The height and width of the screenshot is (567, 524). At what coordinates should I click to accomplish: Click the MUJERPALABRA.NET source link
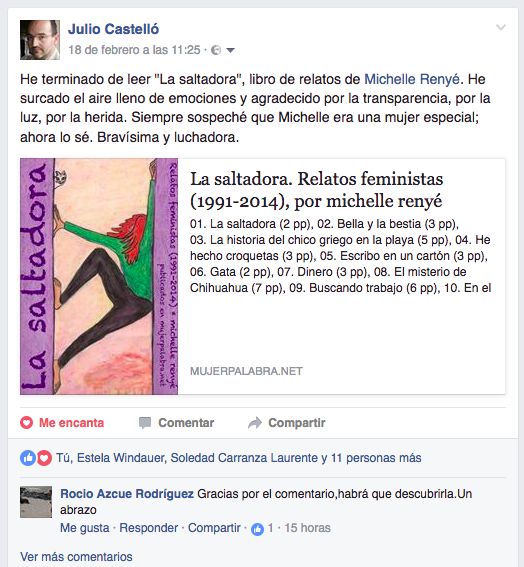click(x=246, y=371)
